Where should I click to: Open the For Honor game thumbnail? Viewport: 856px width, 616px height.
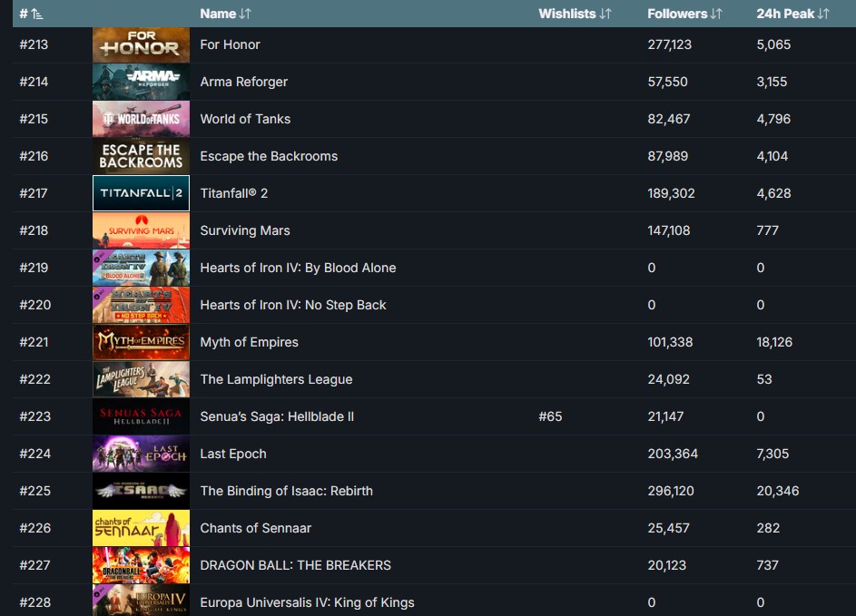[141, 44]
